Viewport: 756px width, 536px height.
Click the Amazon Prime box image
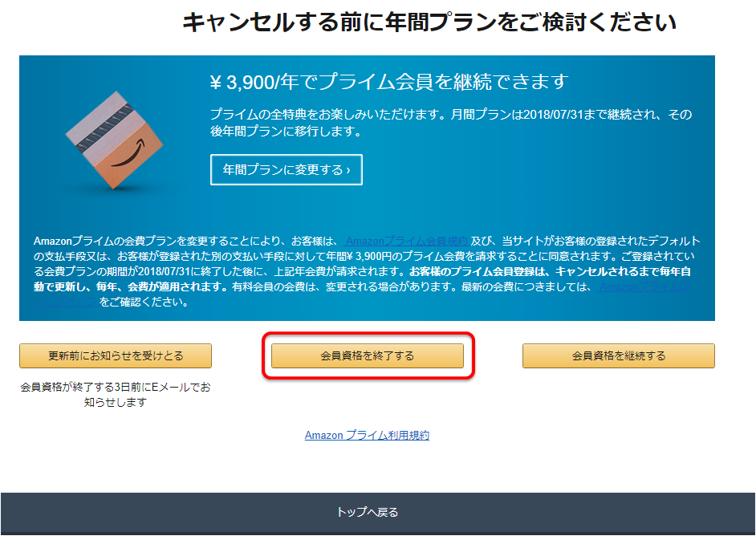click(x=114, y=140)
